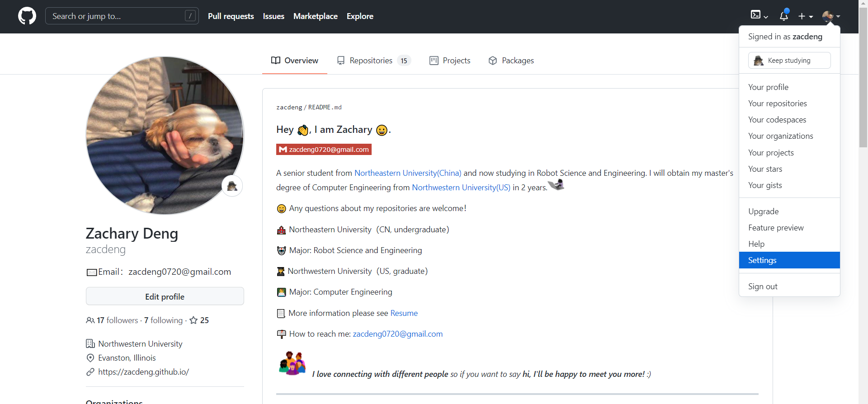Open the Resume link

404,313
